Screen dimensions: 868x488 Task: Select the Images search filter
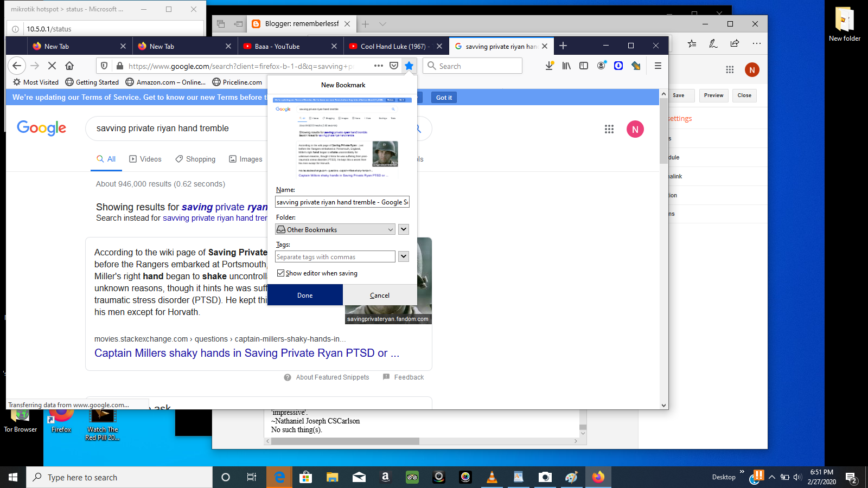[246, 159]
